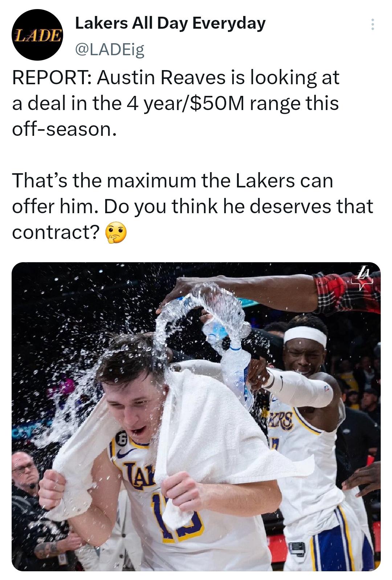Select the "That's the maximum" paragraph
The height and width of the screenshot is (580, 392).
[192, 206]
